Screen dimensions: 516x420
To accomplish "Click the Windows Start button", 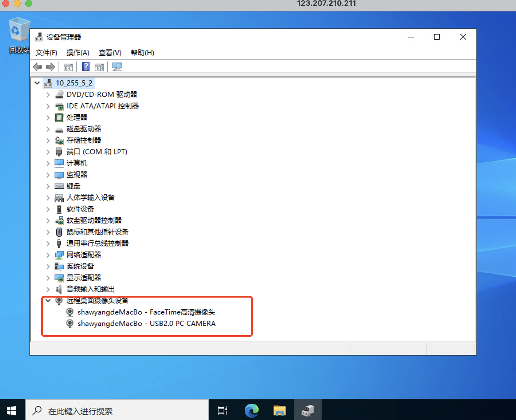I will coord(11,411).
